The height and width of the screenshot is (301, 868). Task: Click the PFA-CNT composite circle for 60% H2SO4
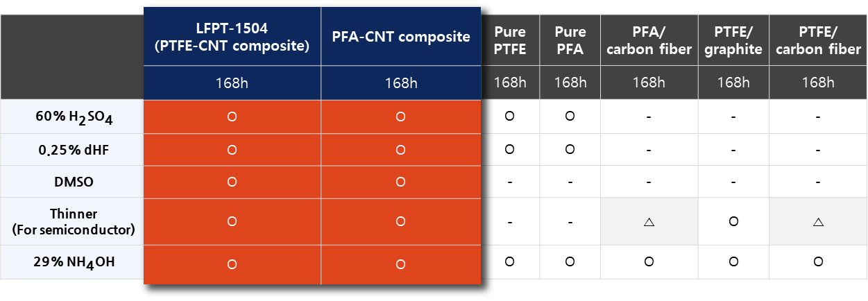click(400, 117)
